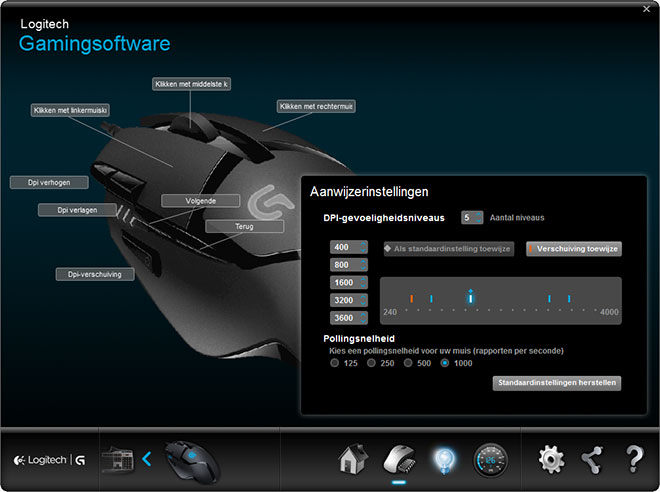Open the pointer settings mouse-chip icon
Viewport: 660px width, 492px height.
coord(397,459)
